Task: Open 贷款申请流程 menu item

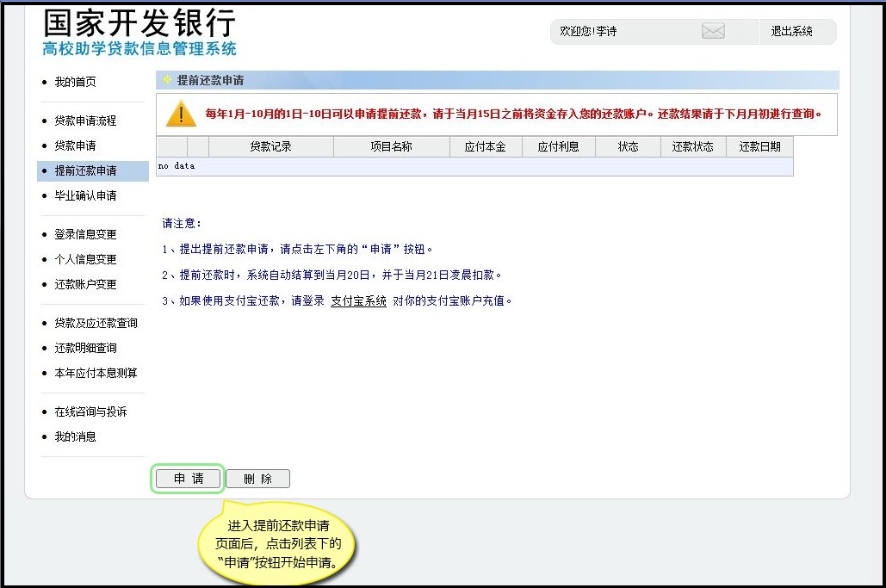Action: 85,121
